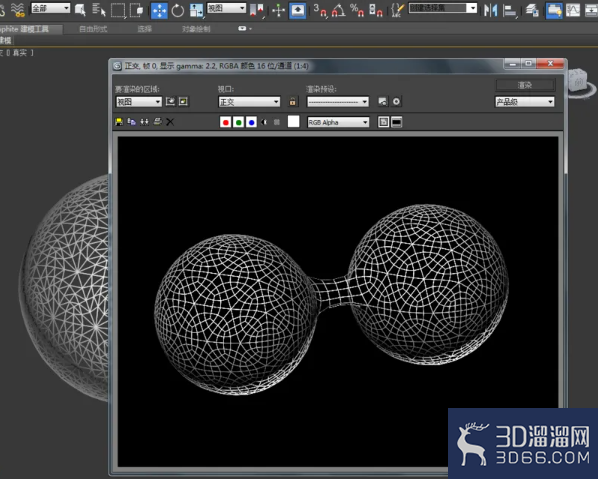
Task: Open the reference coordinate system dropdown 视图
Action: [x=227, y=8]
